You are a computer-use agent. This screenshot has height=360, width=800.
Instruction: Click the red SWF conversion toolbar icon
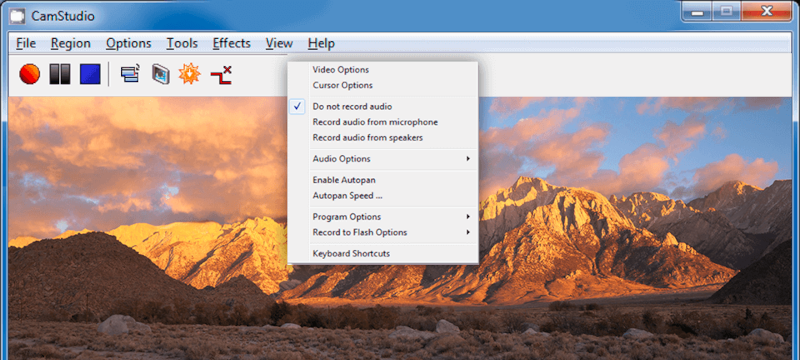click(221, 75)
